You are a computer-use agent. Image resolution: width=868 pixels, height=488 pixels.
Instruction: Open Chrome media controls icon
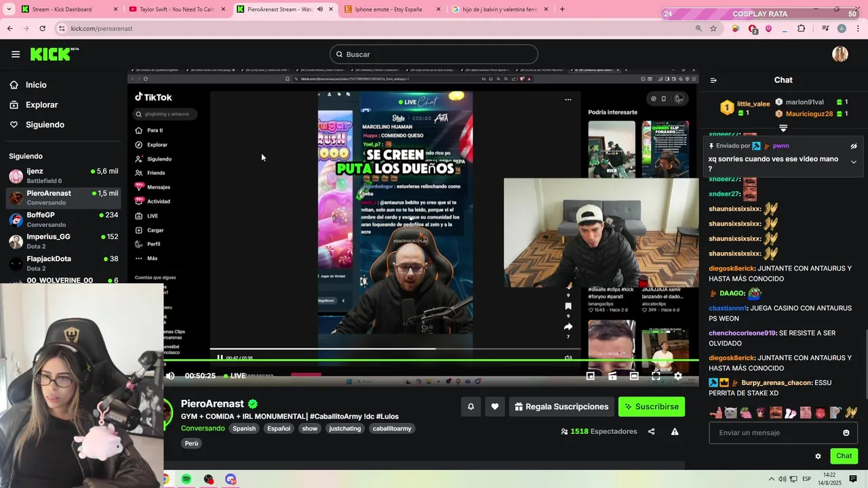825,28
